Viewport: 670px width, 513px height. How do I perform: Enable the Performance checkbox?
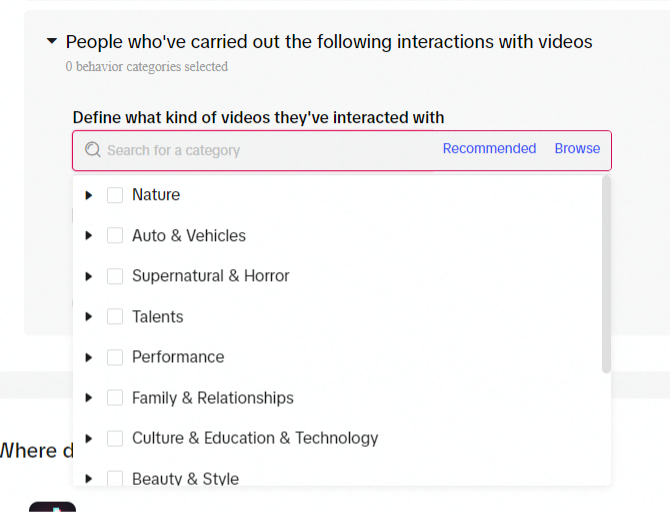pyautogui.click(x=115, y=357)
